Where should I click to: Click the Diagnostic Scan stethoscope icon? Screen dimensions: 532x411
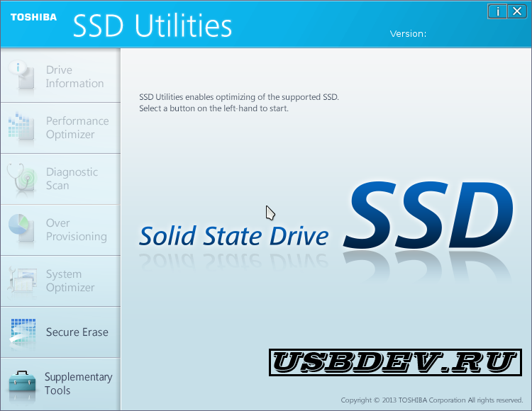21,179
